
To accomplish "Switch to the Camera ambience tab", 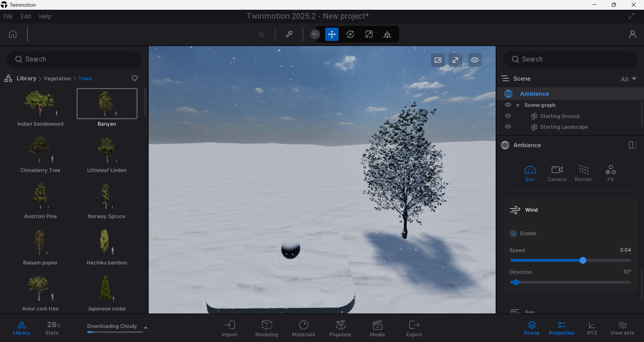I will tap(556, 173).
